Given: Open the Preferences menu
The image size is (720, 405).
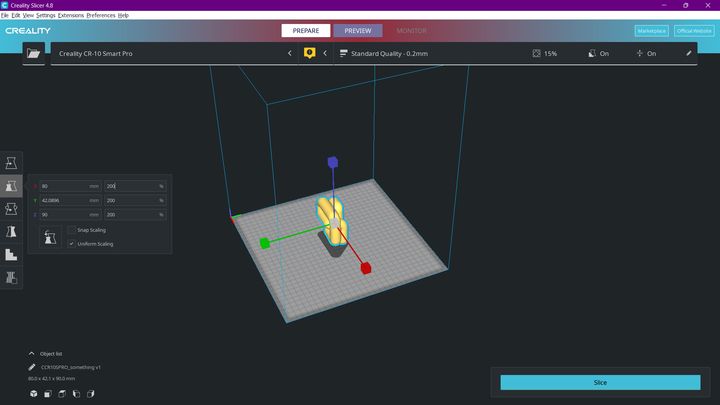Looking at the screenshot, I should pos(101,15).
